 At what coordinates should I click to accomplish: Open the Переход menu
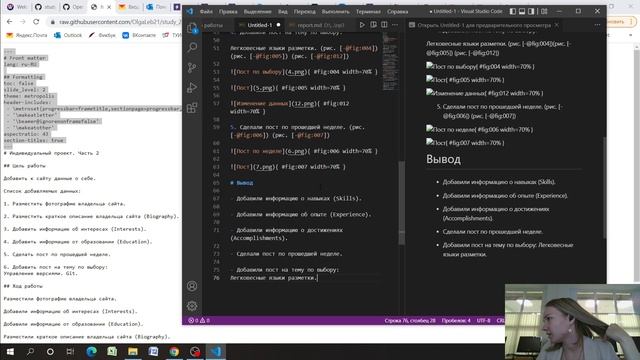[x=304, y=11]
